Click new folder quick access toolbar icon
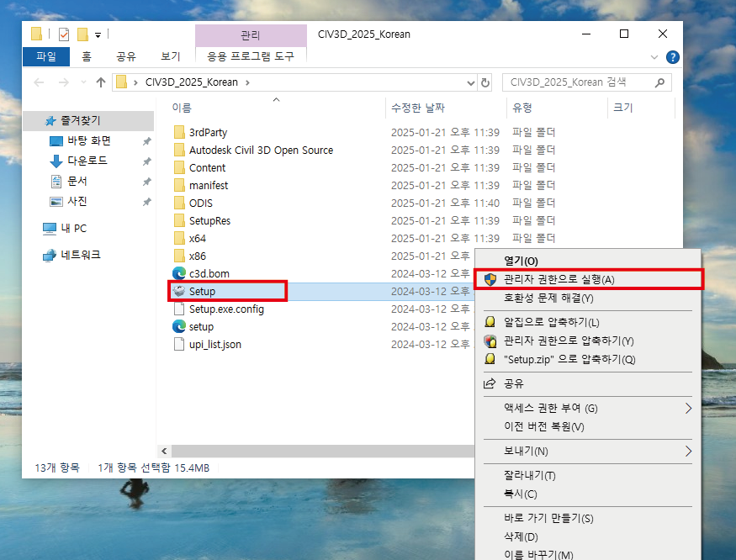736x560 pixels. 82,34
